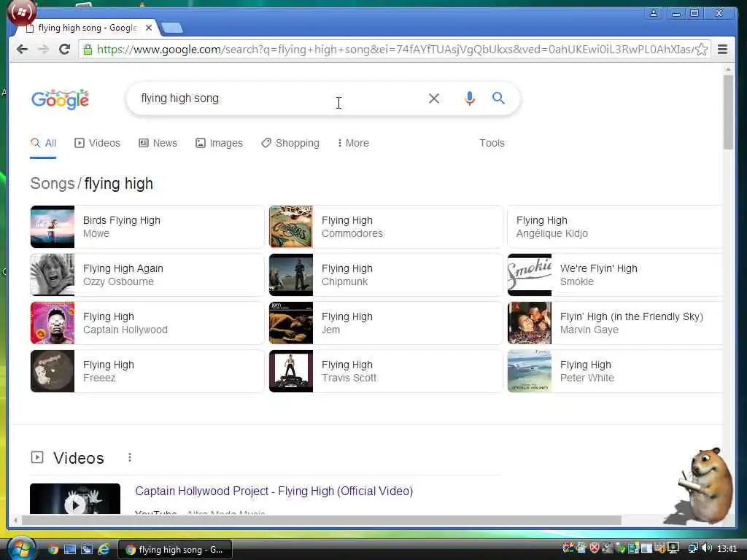
Task: Click the Switch between windows icon
Action: tap(87, 550)
